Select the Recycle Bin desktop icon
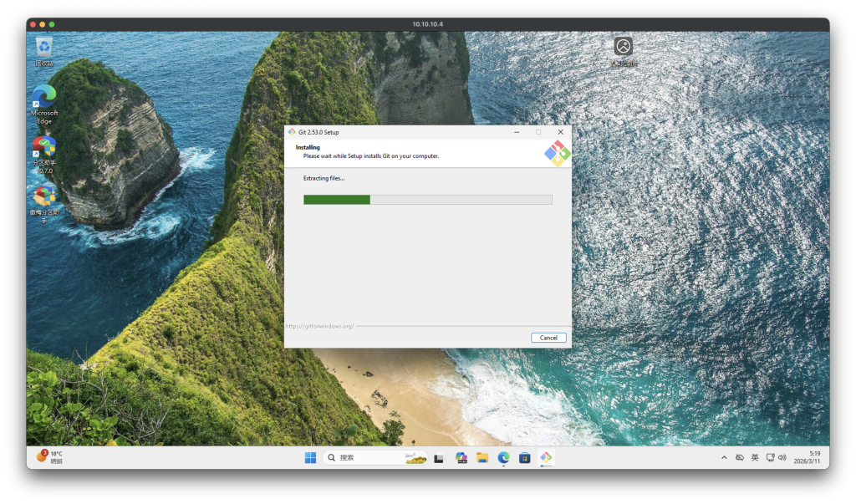Screen dimensions: 856x504 click(44, 47)
